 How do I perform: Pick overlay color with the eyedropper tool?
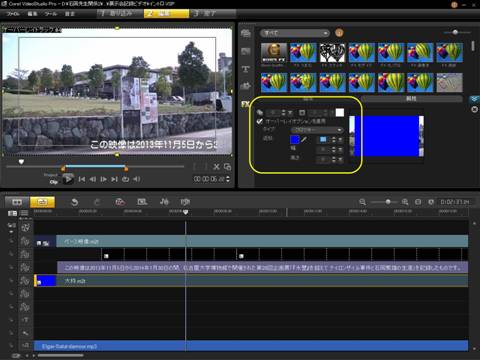point(304,139)
